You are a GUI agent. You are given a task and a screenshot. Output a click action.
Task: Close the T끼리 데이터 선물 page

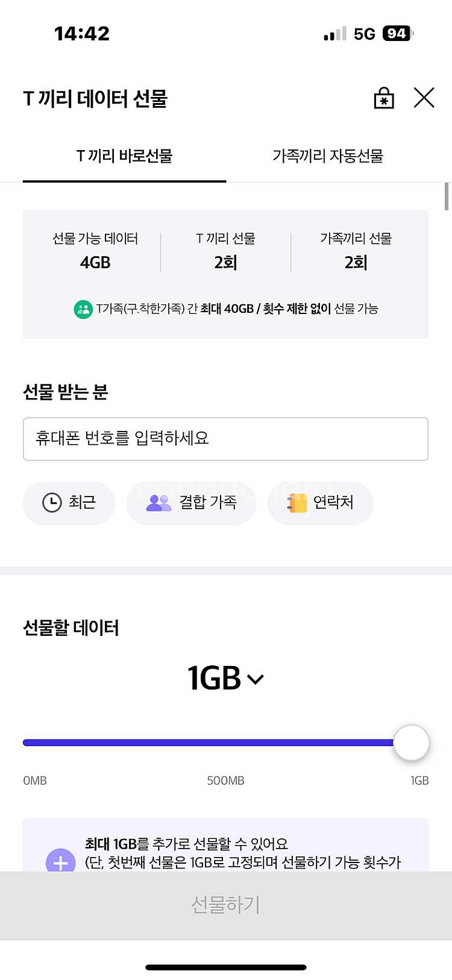click(424, 98)
